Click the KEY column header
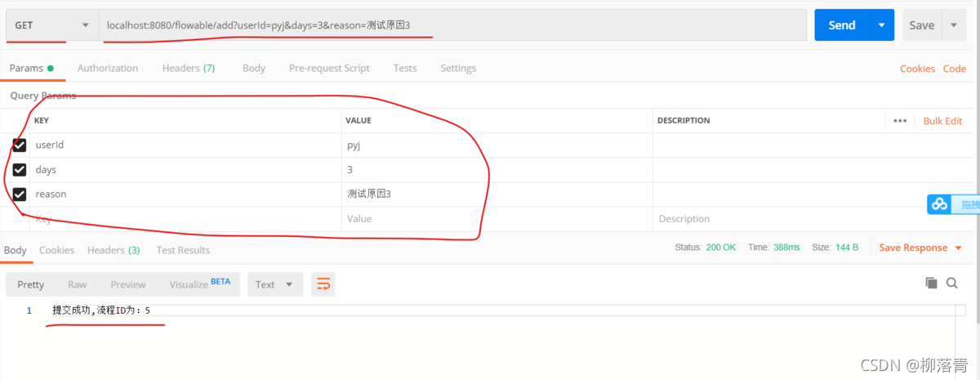Viewport: 980px width, 380px height. tap(41, 121)
